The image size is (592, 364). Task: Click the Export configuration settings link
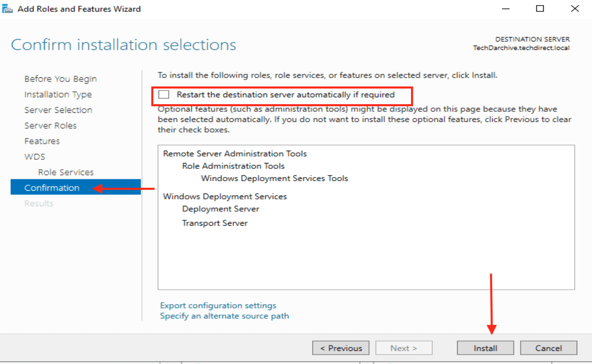(x=218, y=306)
